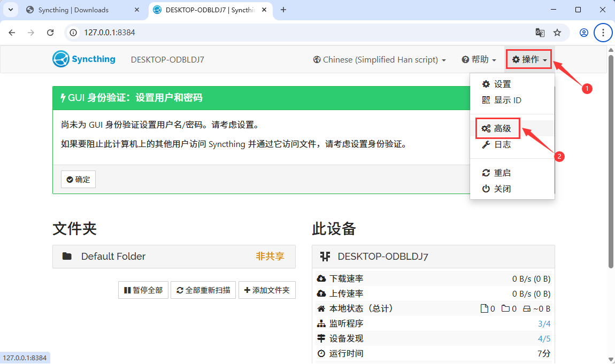Viewport: 615px width, 364px height.
Task: Click the upload rate value 0 B/s
Action: click(532, 294)
